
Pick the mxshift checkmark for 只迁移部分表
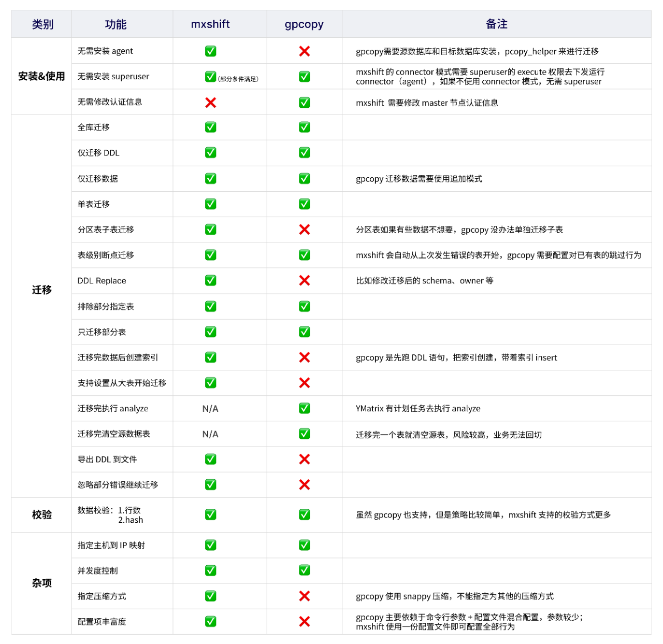point(210,332)
